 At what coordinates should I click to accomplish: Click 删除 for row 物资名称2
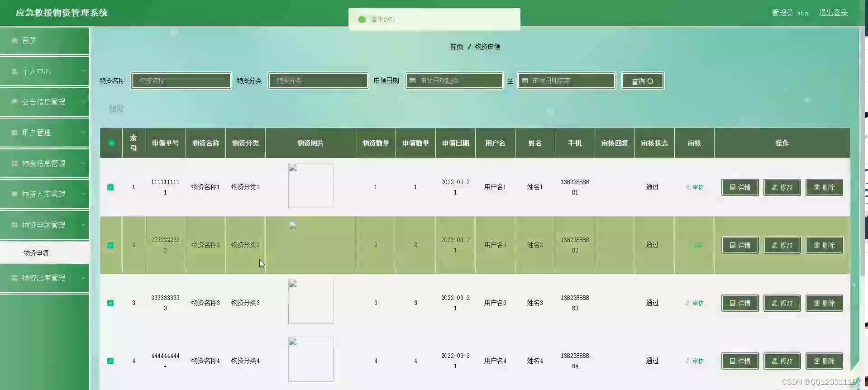tap(824, 245)
